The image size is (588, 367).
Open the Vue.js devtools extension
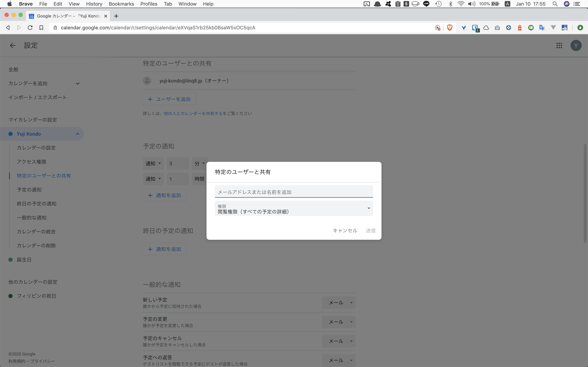(x=553, y=27)
